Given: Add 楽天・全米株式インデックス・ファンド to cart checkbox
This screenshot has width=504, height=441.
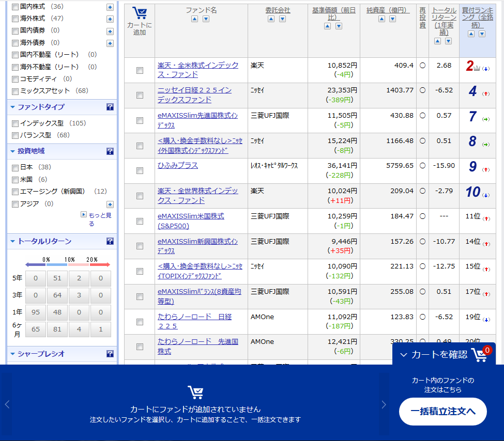Looking at the screenshot, I should pyautogui.click(x=140, y=70).
